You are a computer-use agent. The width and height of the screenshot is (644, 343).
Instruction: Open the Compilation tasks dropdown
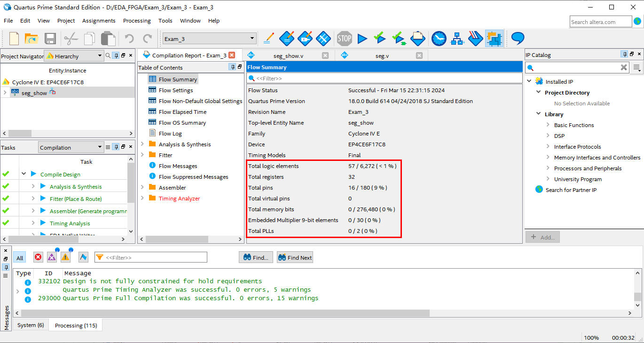click(x=71, y=147)
